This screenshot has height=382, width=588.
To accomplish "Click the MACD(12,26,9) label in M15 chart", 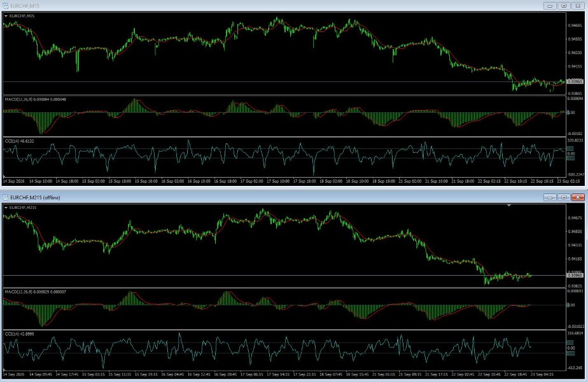I will [36, 99].
